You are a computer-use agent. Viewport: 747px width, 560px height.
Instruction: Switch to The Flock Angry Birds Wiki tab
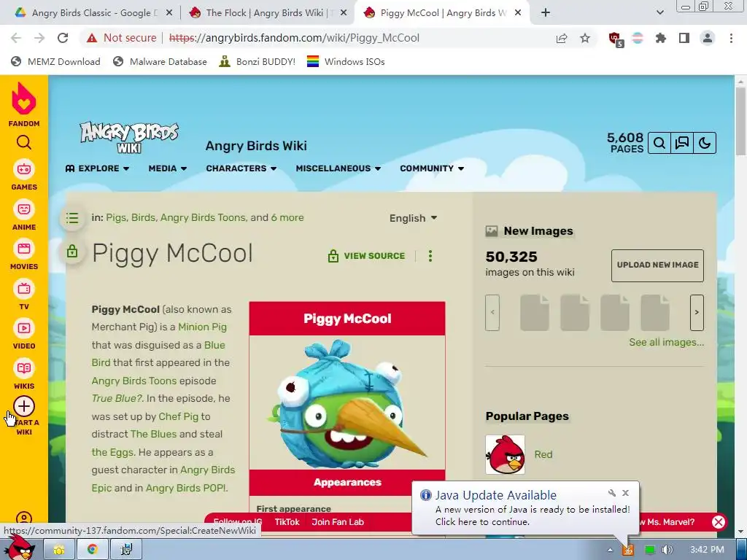[268, 13]
